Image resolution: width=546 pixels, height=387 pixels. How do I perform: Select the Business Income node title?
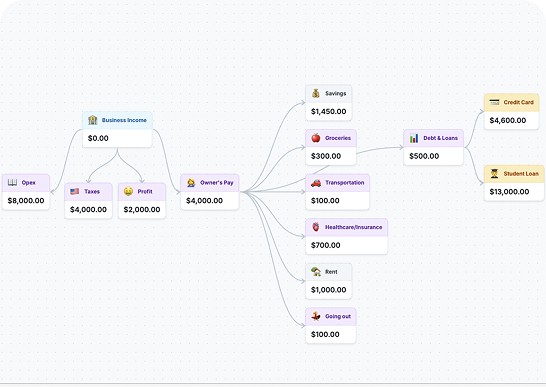[124, 120]
